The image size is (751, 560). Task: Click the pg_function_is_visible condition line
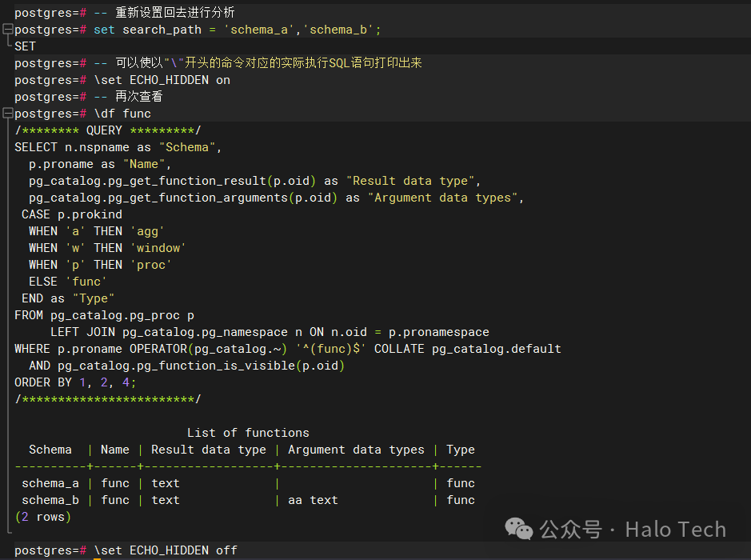(x=186, y=366)
